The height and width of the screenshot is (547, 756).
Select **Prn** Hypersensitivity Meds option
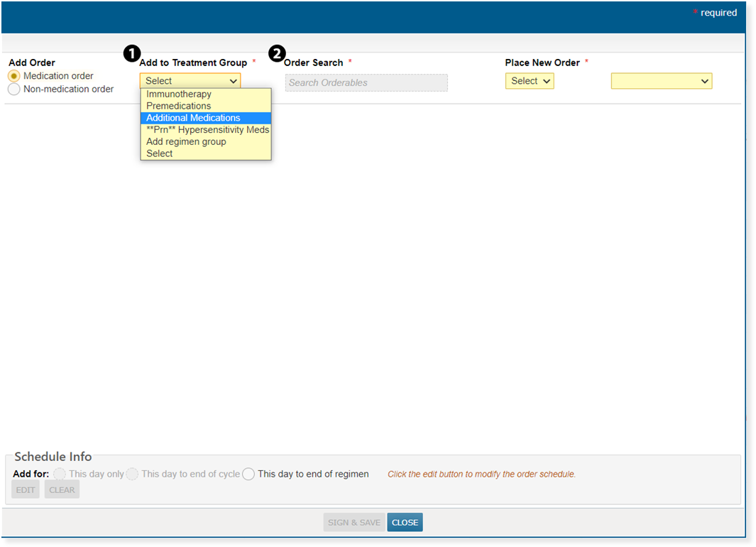207,130
